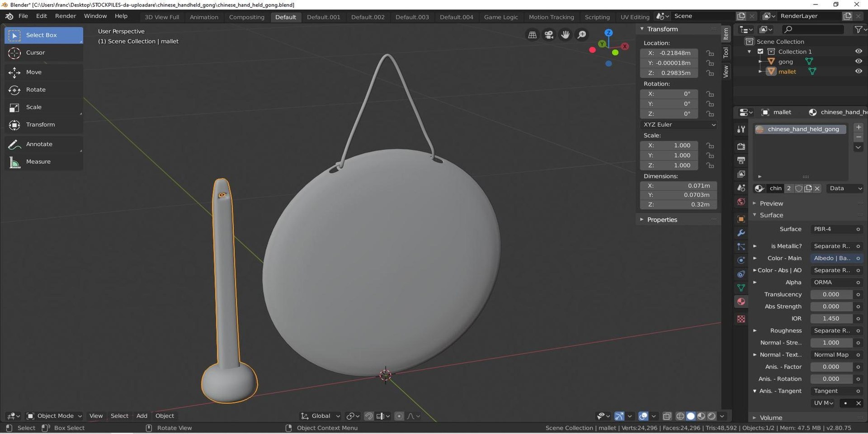868x434 pixels.
Task: Toggle lock for Rotation Z
Action: click(x=710, y=114)
